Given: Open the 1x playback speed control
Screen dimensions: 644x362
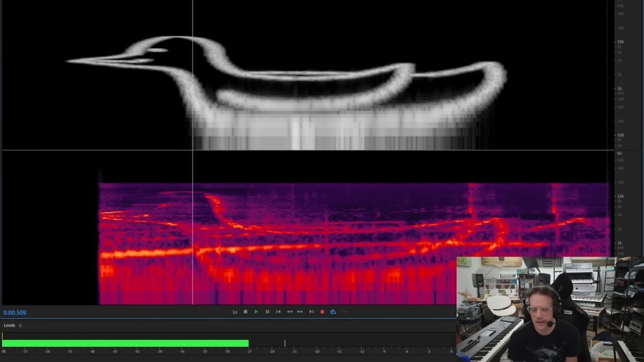Looking at the screenshot, I should click(x=234, y=312).
